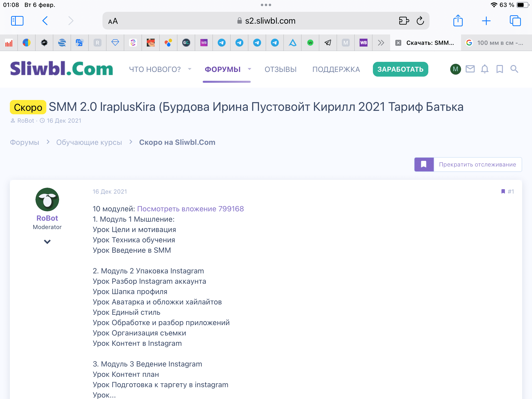
Task: Click the thread date '16 Дек 2021' under the title
Action: point(64,121)
